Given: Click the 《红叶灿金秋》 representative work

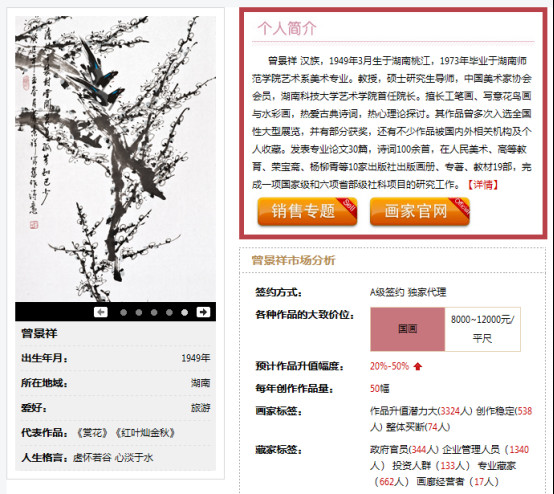Looking at the screenshot, I should tap(145, 433).
